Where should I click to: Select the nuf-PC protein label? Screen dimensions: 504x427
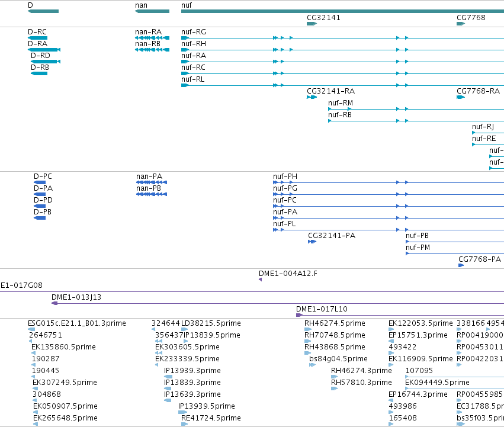tap(285, 200)
